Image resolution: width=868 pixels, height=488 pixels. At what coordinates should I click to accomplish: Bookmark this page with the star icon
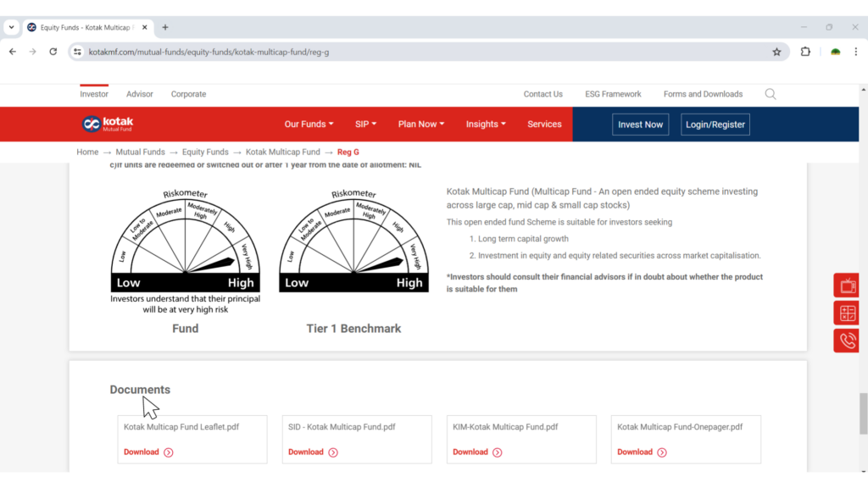[x=776, y=52]
